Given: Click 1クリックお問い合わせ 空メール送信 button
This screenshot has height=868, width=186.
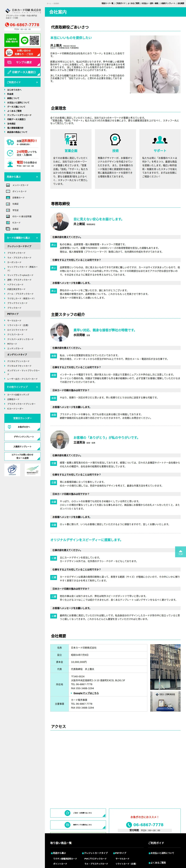Looking at the screenshot, I should pyautogui.click(x=22, y=456).
